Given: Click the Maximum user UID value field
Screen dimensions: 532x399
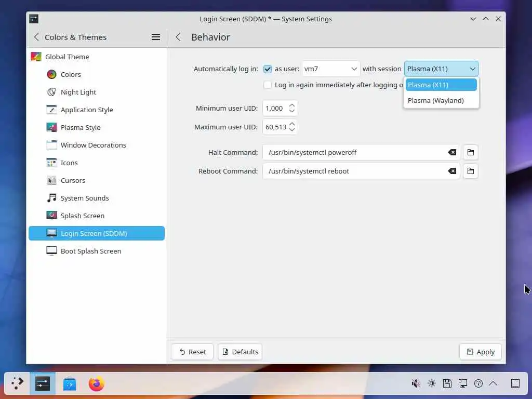Looking at the screenshot, I should click(x=275, y=127).
